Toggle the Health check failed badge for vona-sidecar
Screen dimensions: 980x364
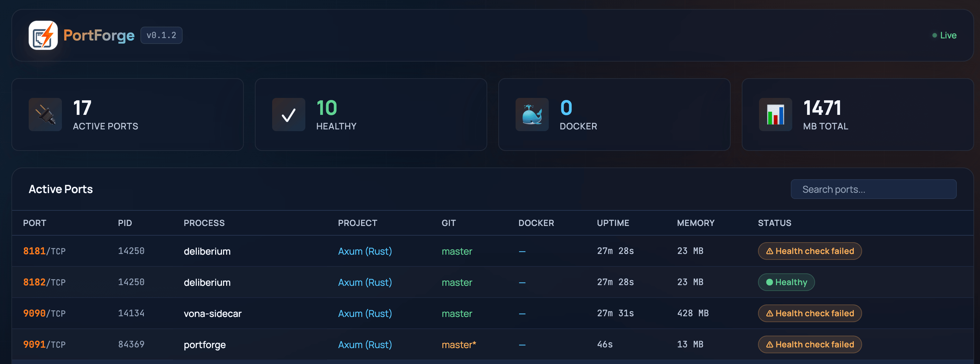(x=810, y=313)
